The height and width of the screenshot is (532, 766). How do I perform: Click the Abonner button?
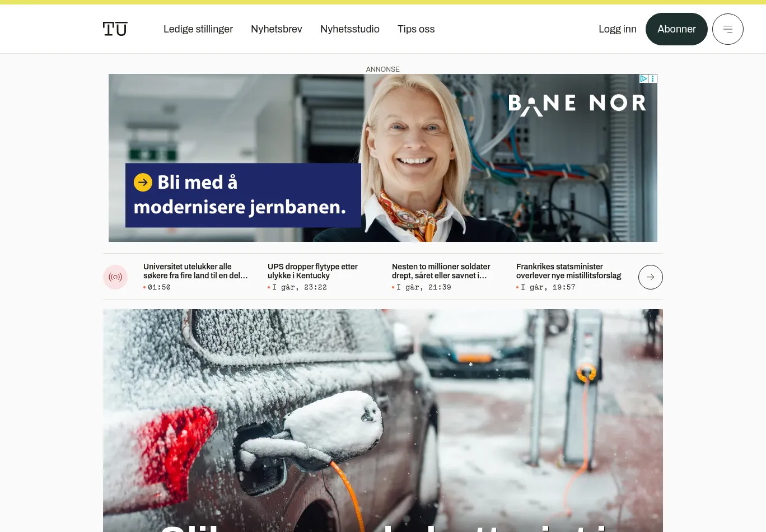click(x=676, y=29)
